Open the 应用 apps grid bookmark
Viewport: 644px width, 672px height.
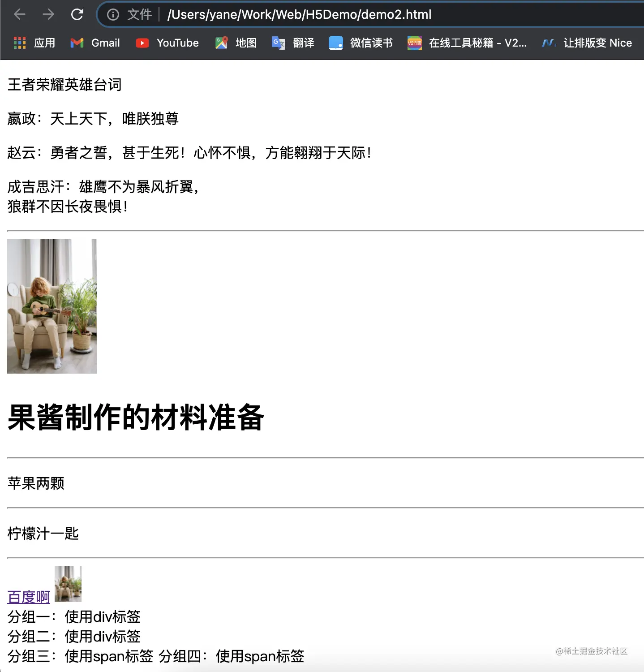[x=34, y=43]
